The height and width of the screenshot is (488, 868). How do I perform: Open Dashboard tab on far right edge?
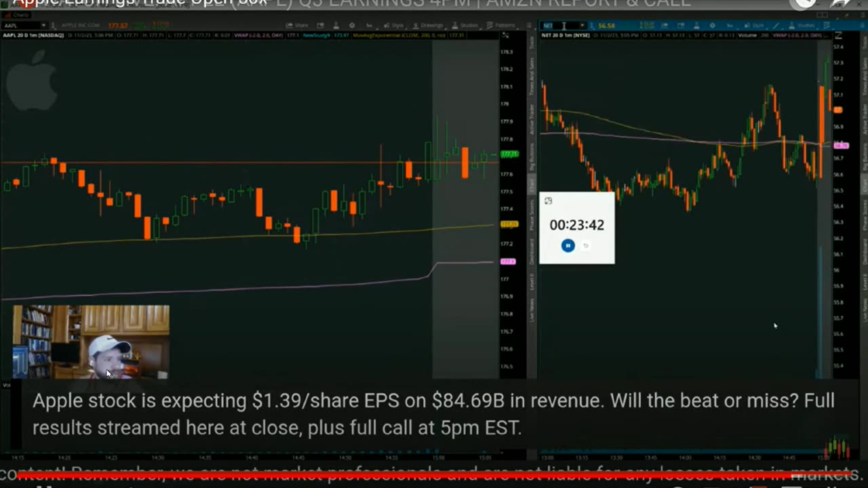click(x=865, y=252)
